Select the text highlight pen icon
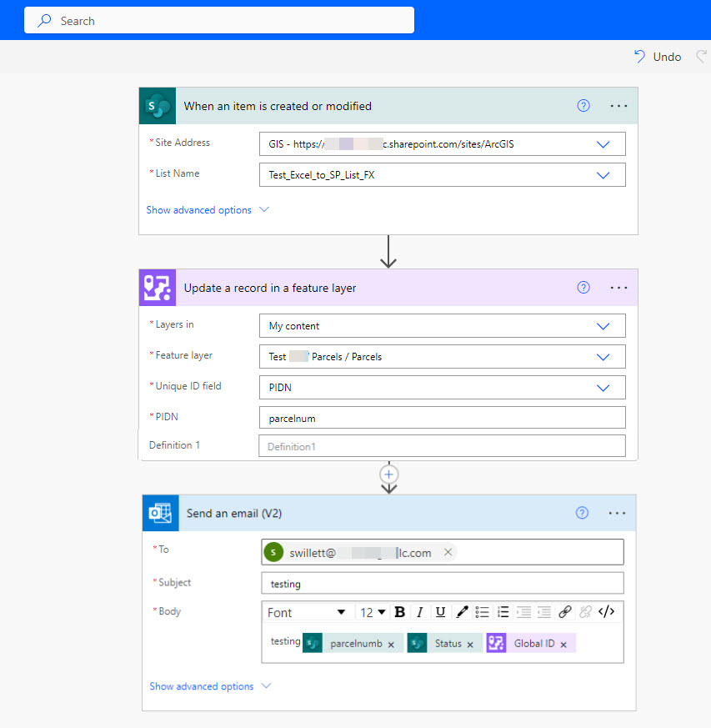711x728 pixels. point(462,612)
